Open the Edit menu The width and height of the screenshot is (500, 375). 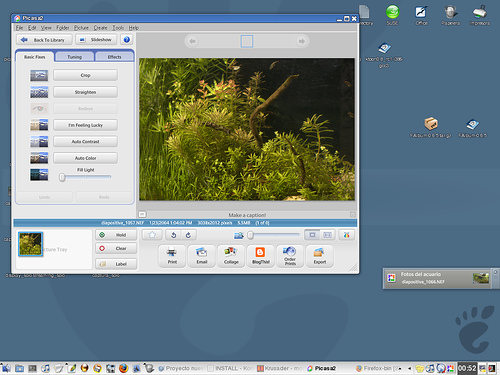click(x=32, y=28)
